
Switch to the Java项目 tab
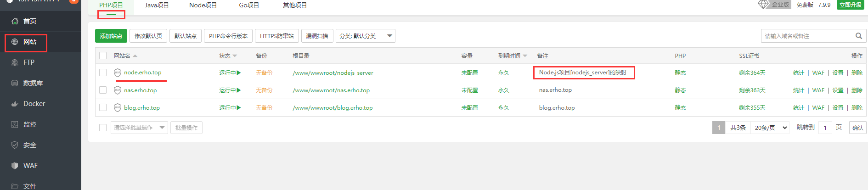pos(157,5)
